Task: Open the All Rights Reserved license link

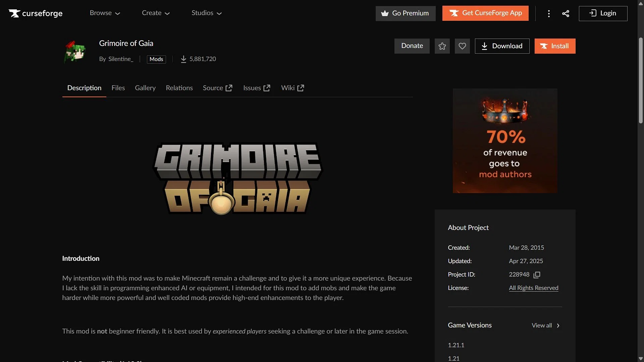Action: point(533,288)
